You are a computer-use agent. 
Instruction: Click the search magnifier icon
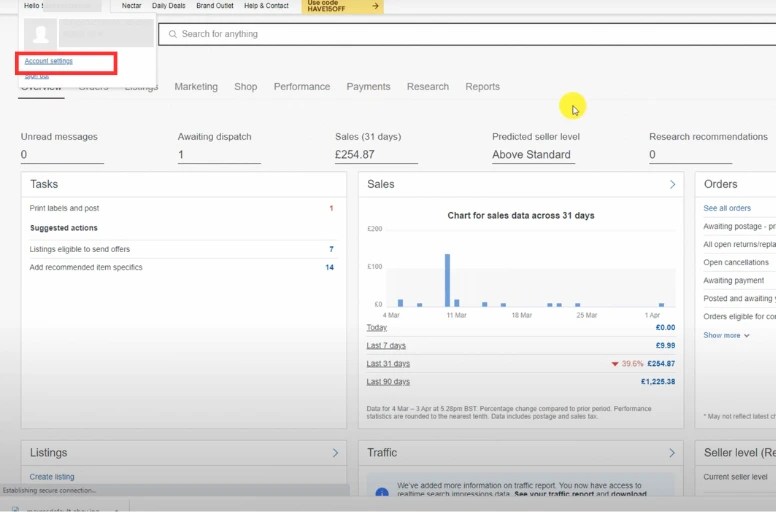point(172,34)
